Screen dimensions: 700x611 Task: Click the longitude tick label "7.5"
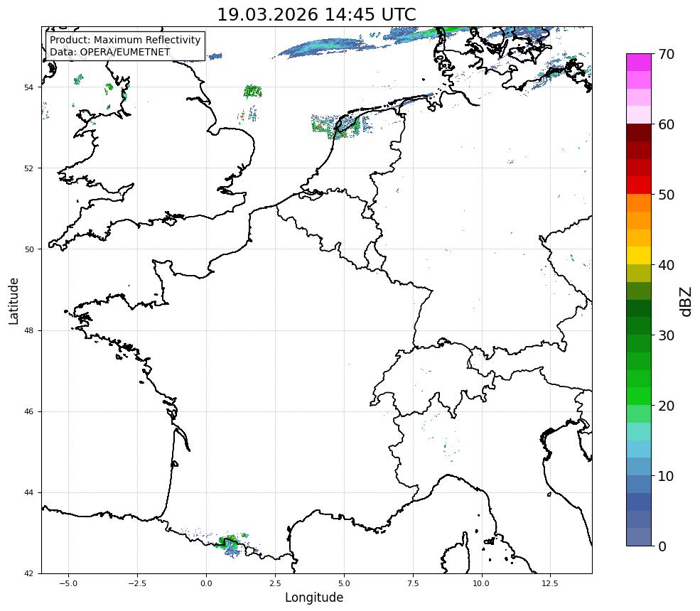tap(413, 583)
